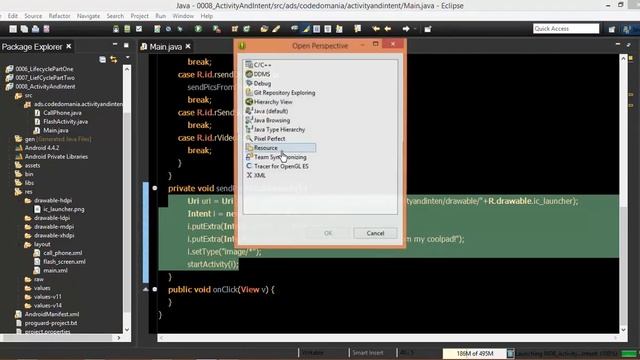Open dropdown arrow beside Forward navigation icon

[x=415, y=29]
